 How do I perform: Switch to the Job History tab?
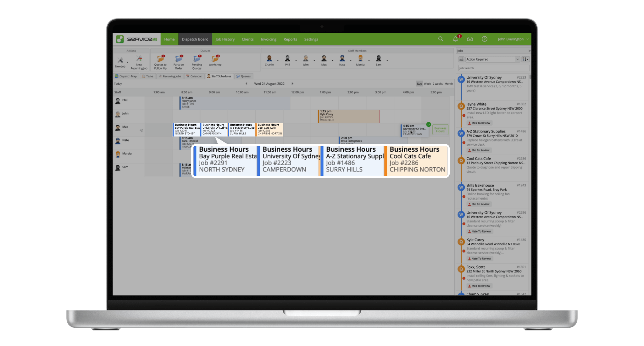pos(225,39)
